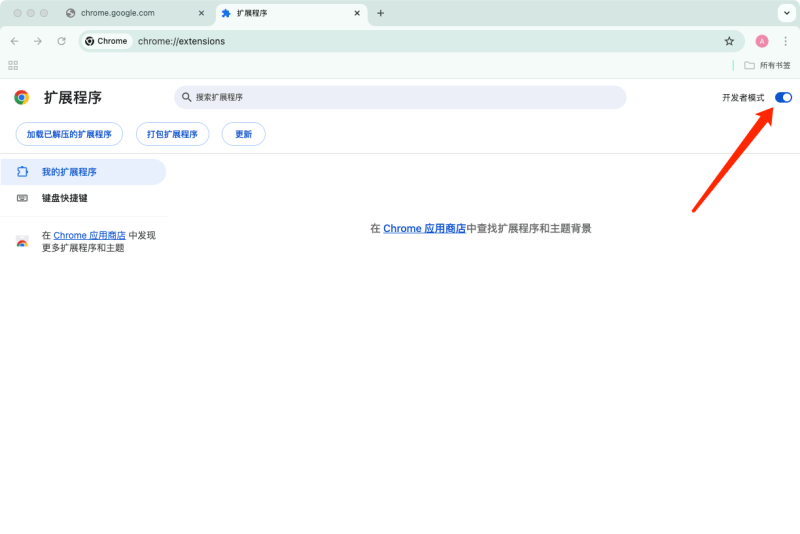
Task: Open Chrome 应用商店 link in sidebar
Action: pos(89,235)
